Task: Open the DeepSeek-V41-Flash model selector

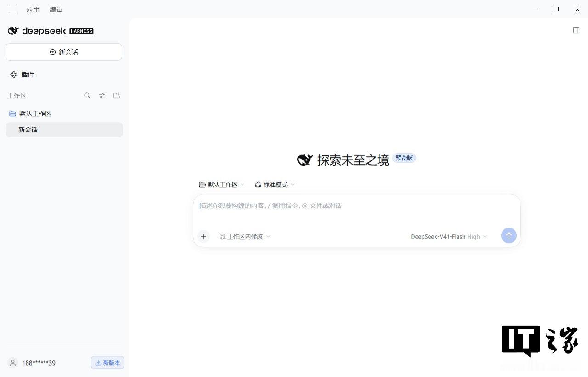Action: click(x=449, y=236)
